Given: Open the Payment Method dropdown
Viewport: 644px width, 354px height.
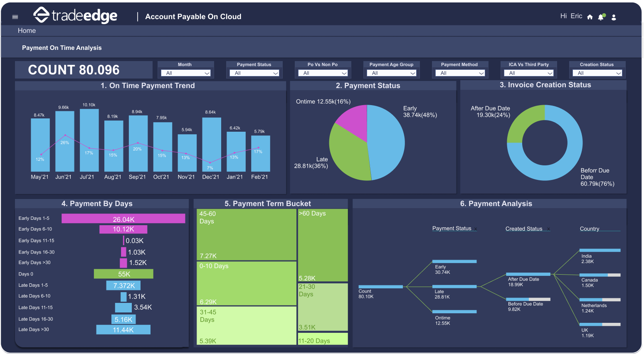Looking at the screenshot, I should pos(459,73).
